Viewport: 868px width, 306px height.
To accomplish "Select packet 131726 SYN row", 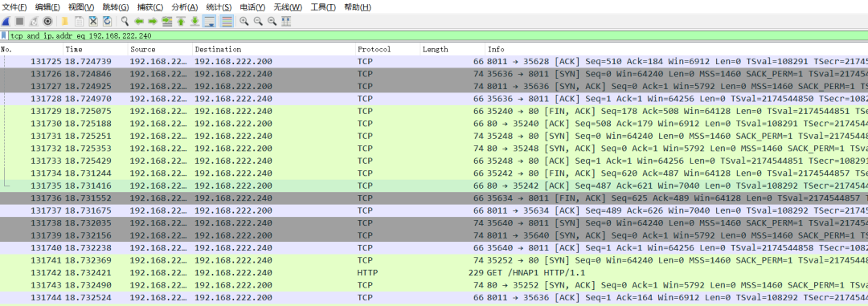I will [434, 74].
